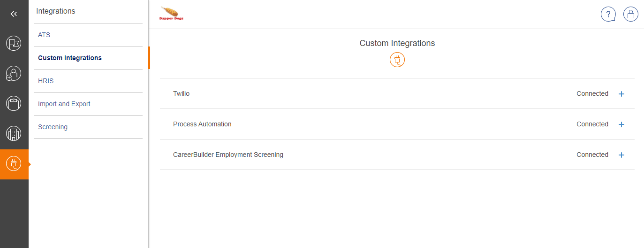Open the building icon in sidebar
The width and height of the screenshot is (644, 248).
14,134
